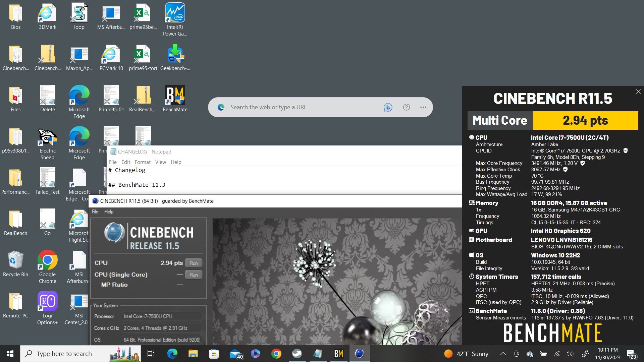Click the 2.94 pts Multi Core score

(585, 121)
